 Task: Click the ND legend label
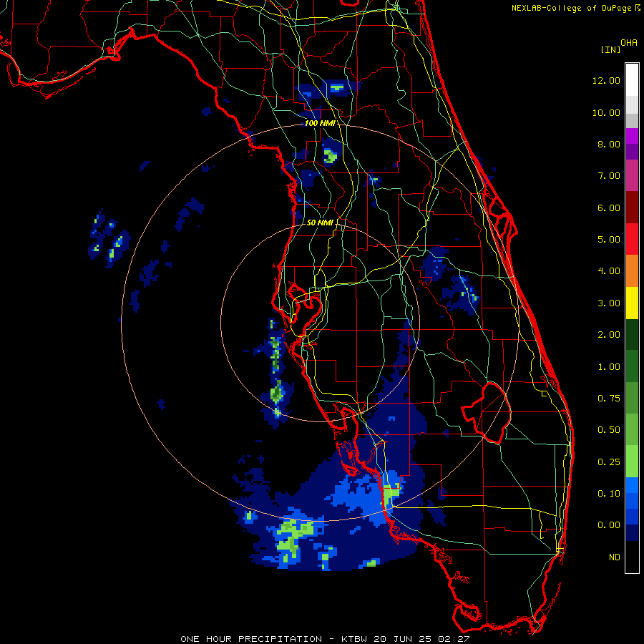pyautogui.click(x=615, y=557)
